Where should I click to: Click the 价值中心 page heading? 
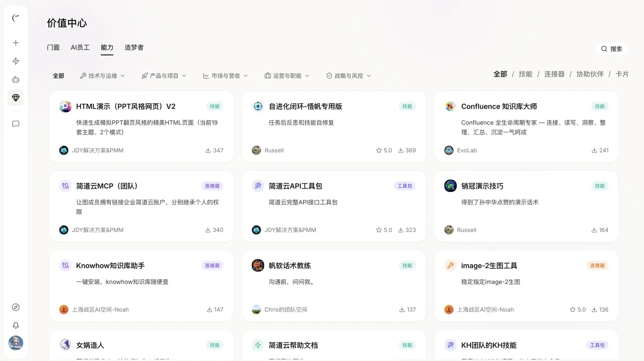tap(67, 23)
